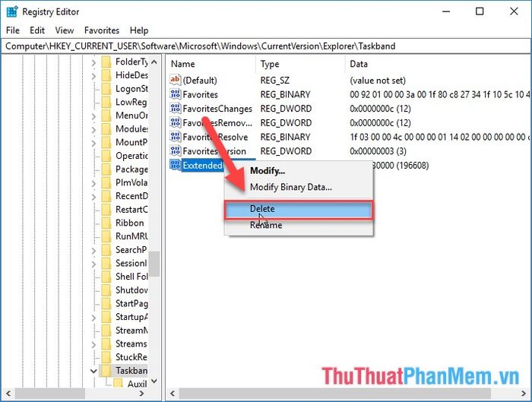This screenshot has height=402, width=532.
Task: Sort by the Name column header
Action: 211,64
